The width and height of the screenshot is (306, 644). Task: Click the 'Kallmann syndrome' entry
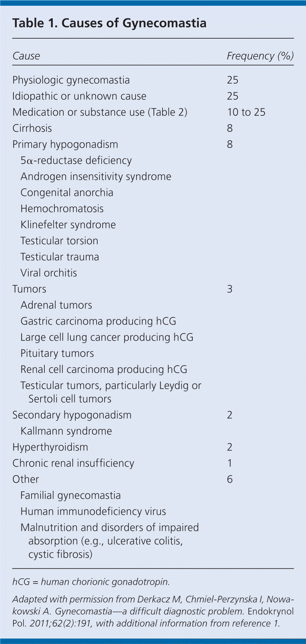pyautogui.click(x=66, y=431)
